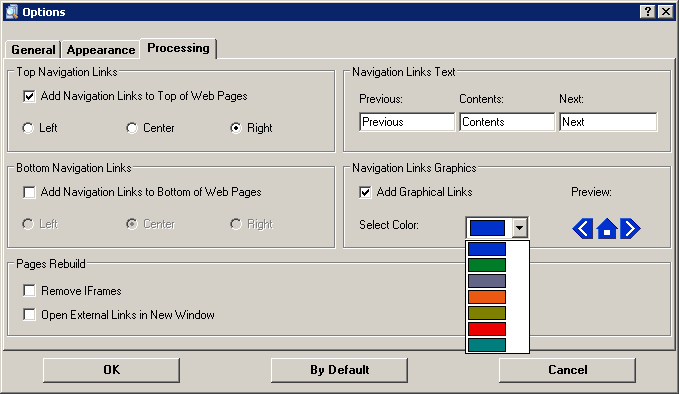Select the red color option in the dropdown
The width and height of the screenshot is (679, 394).
[x=487, y=329]
